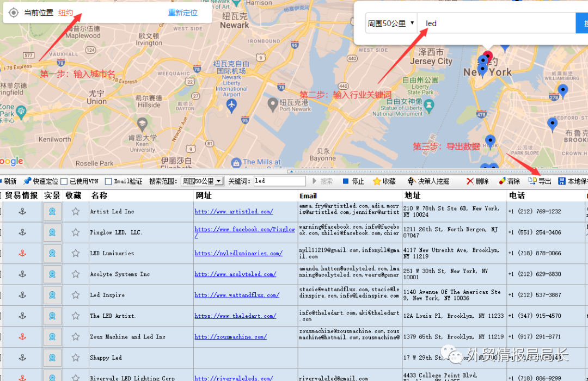
Task: Click anchor icon for The LED Artist.
Action: click(22, 316)
